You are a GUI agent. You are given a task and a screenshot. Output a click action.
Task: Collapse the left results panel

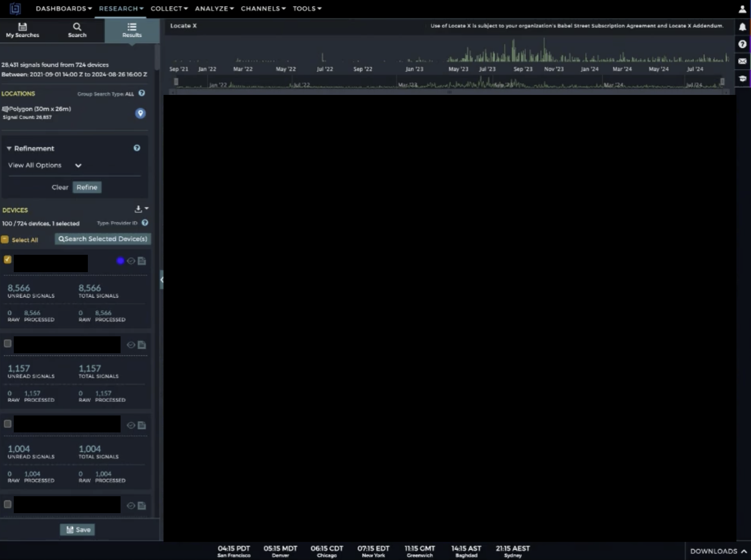pyautogui.click(x=162, y=280)
